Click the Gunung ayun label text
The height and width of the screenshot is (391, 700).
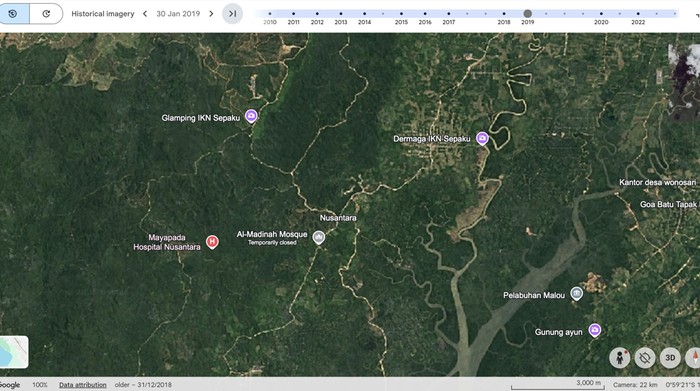coord(558,332)
